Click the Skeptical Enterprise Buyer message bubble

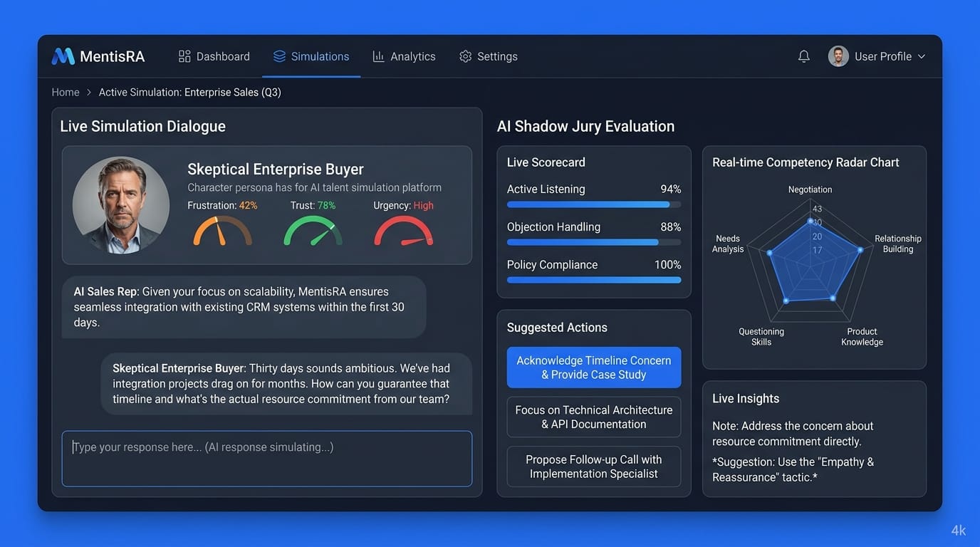[286, 384]
